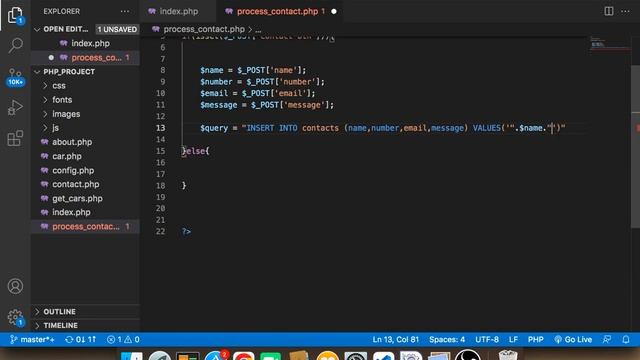Open index.php in project tree

tap(71, 212)
